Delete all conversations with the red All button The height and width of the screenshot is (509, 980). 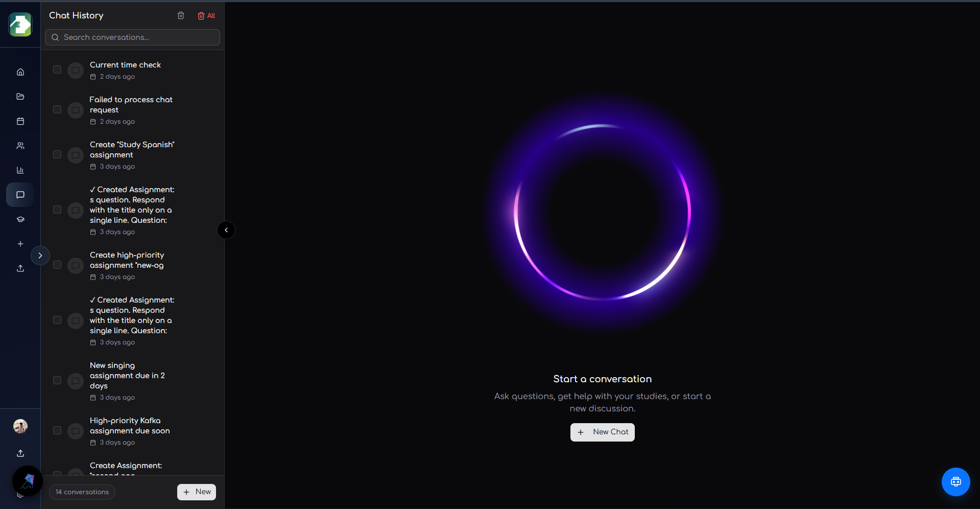pyautogui.click(x=206, y=16)
